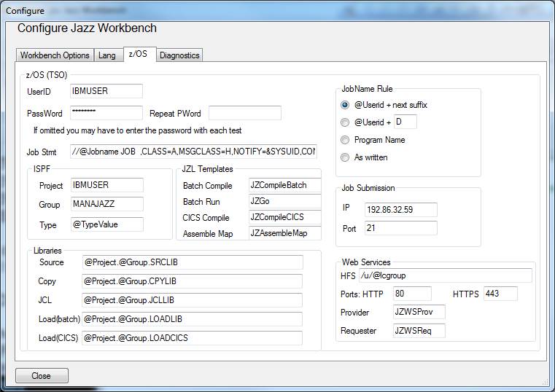Click the password omission hint text

pos(137,130)
